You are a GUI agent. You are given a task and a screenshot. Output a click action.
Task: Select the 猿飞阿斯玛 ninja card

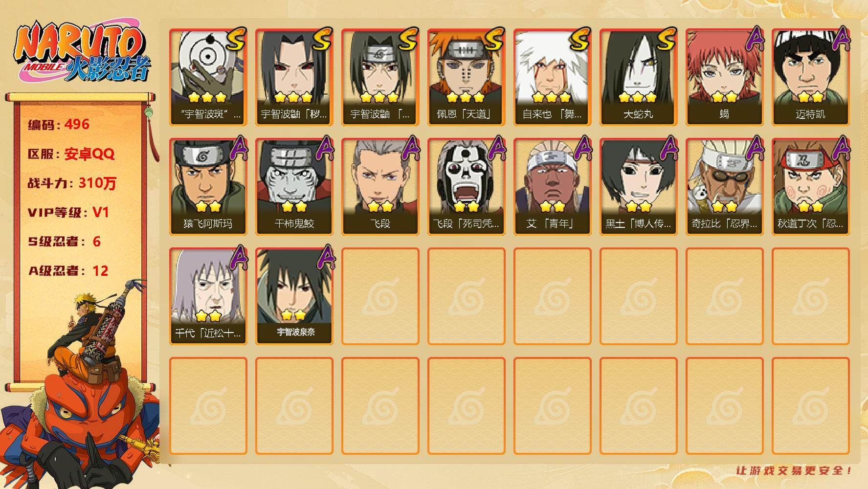(x=208, y=187)
